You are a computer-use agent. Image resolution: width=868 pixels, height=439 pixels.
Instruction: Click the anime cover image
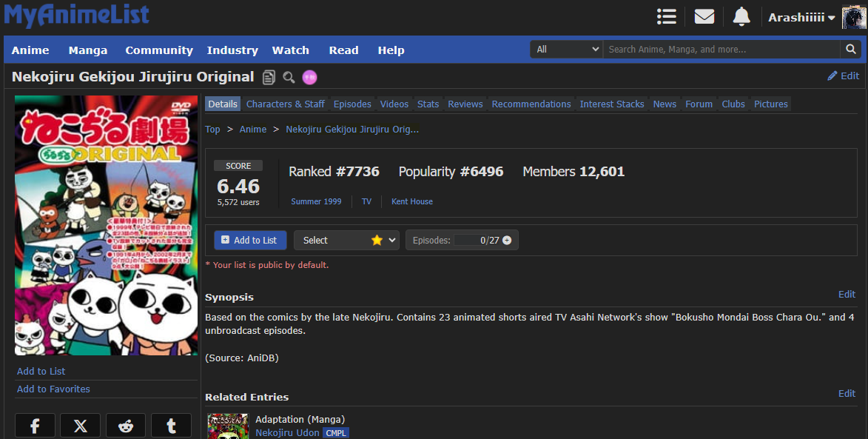(106, 225)
